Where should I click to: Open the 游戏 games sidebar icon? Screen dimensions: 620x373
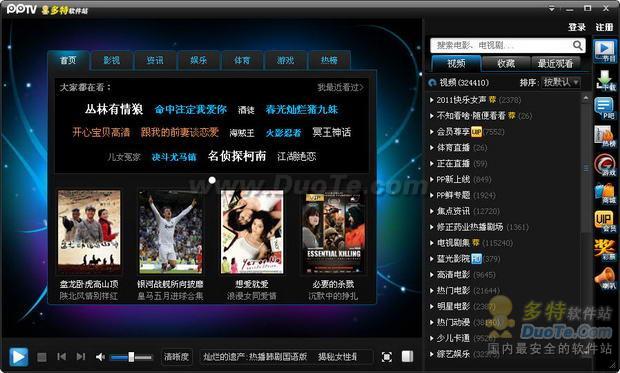605,165
